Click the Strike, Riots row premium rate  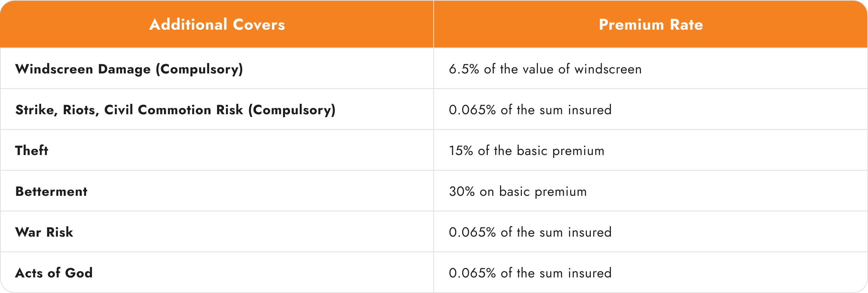[x=530, y=110]
